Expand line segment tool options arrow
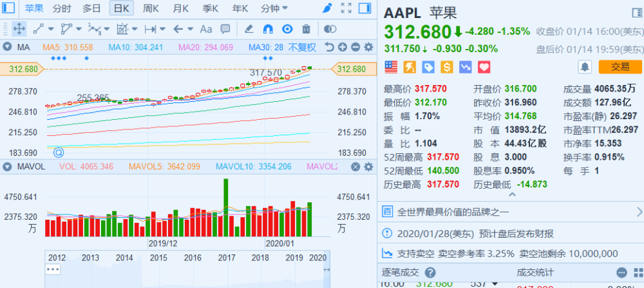Viewport: 644px width, 288px height. [51, 29]
